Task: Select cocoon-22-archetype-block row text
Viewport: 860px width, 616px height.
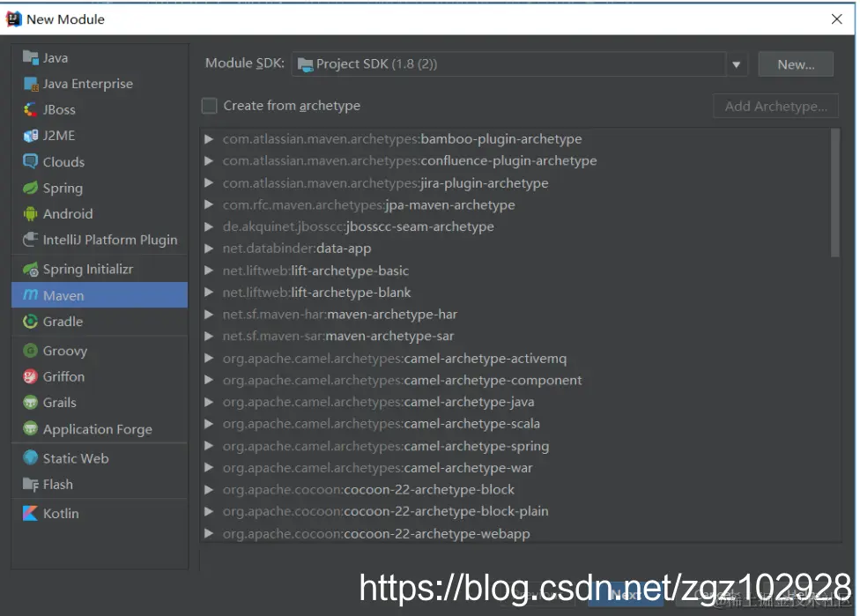Action: [x=368, y=489]
